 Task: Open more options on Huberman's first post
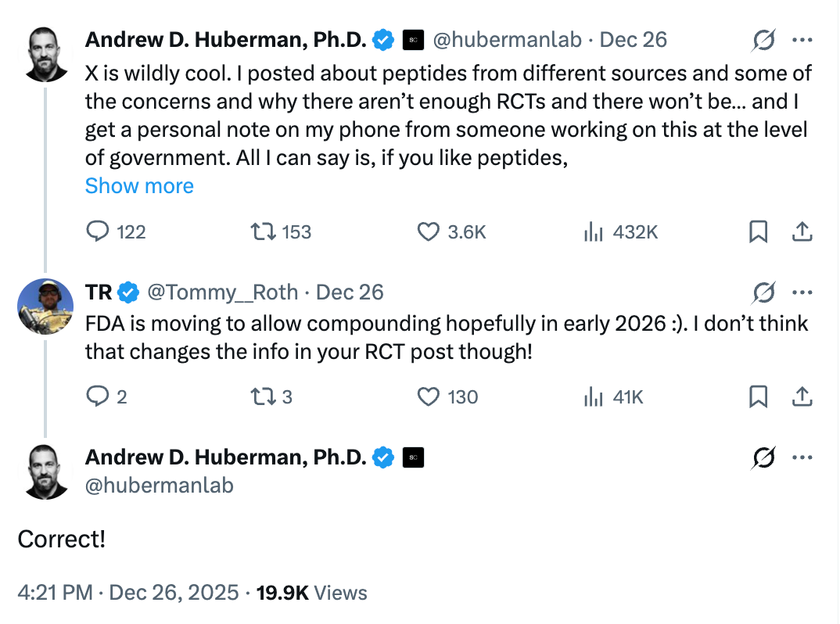(x=802, y=40)
